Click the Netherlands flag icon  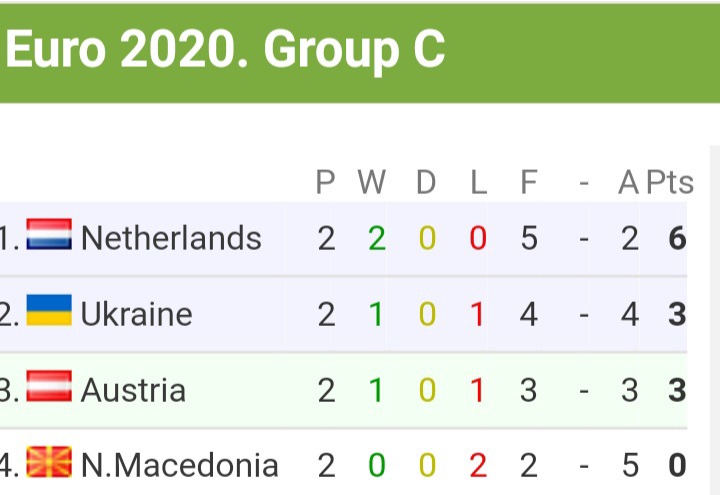[x=49, y=236]
